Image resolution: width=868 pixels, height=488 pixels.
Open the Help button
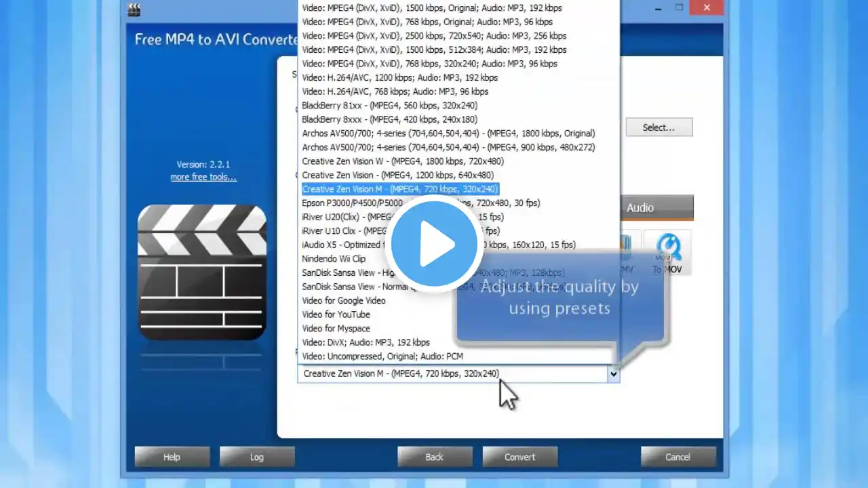point(172,457)
